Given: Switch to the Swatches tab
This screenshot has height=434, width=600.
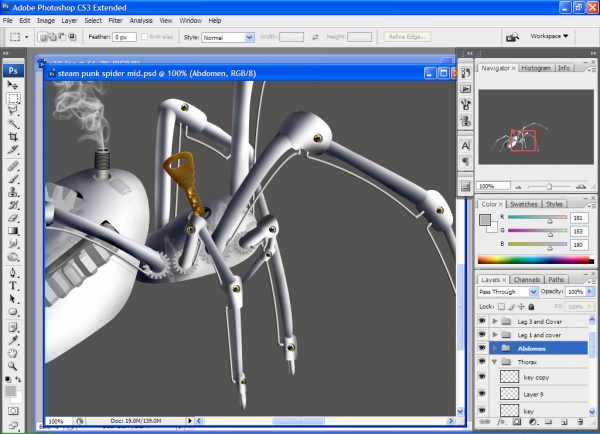Looking at the screenshot, I should pyautogui.click(x=524, y=204).
